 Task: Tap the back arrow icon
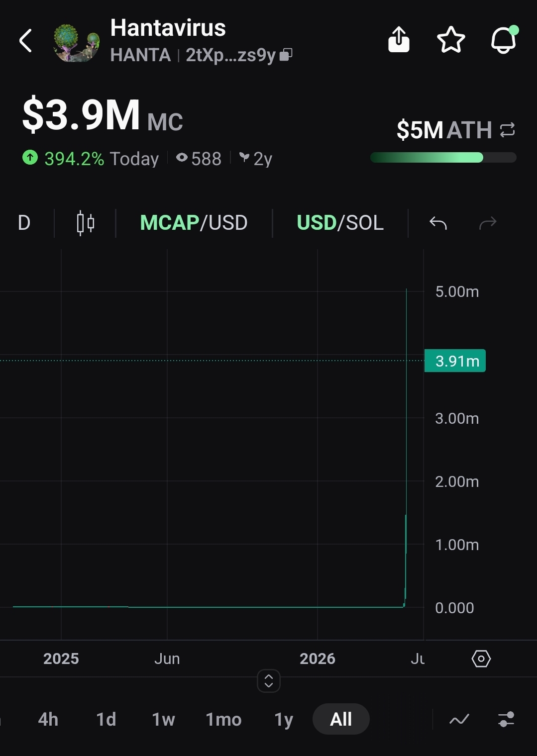click(26, 40)
